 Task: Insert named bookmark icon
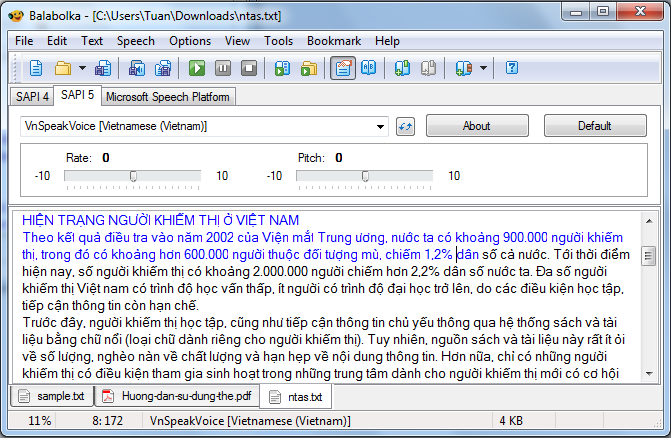[464, 68]
